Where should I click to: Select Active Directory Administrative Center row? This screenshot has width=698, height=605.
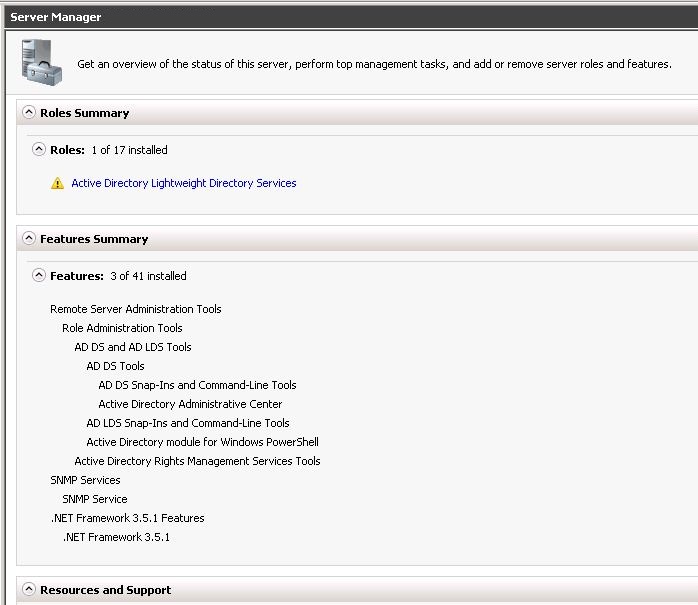click(x=190, y=404)
